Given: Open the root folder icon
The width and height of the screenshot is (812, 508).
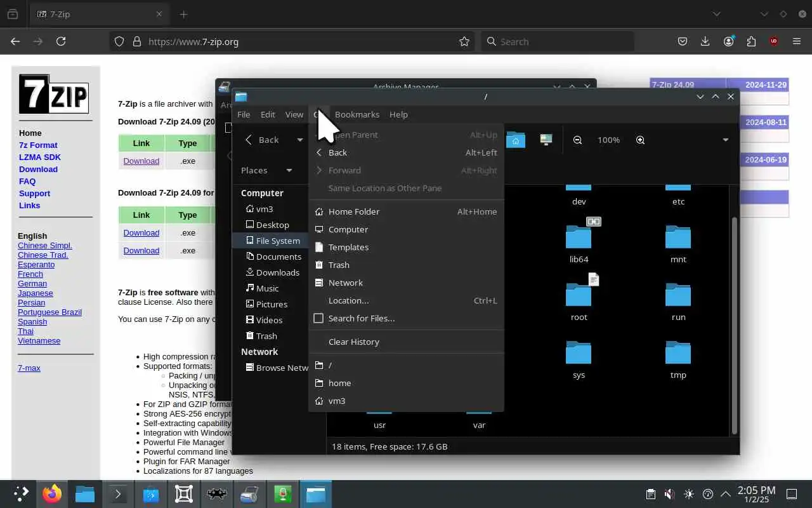Looking at the screenshot, I should pos(579,295).
